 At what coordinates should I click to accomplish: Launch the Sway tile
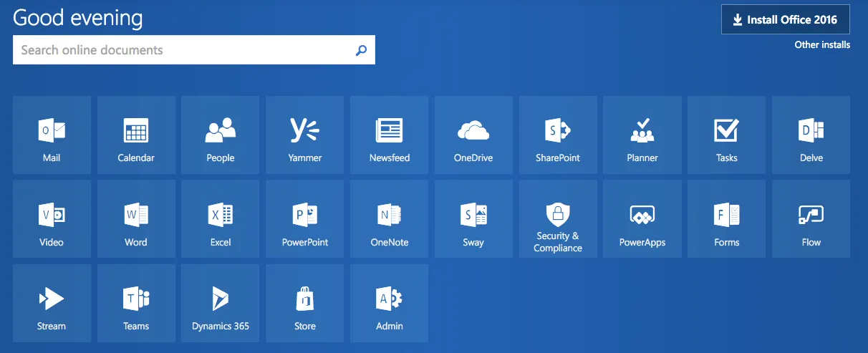point(473,219)
